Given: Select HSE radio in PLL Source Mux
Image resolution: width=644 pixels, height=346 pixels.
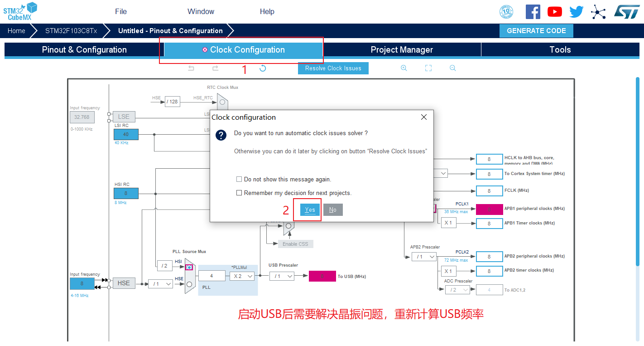Looking at the screenshot, I should click(x=189, y=284).
